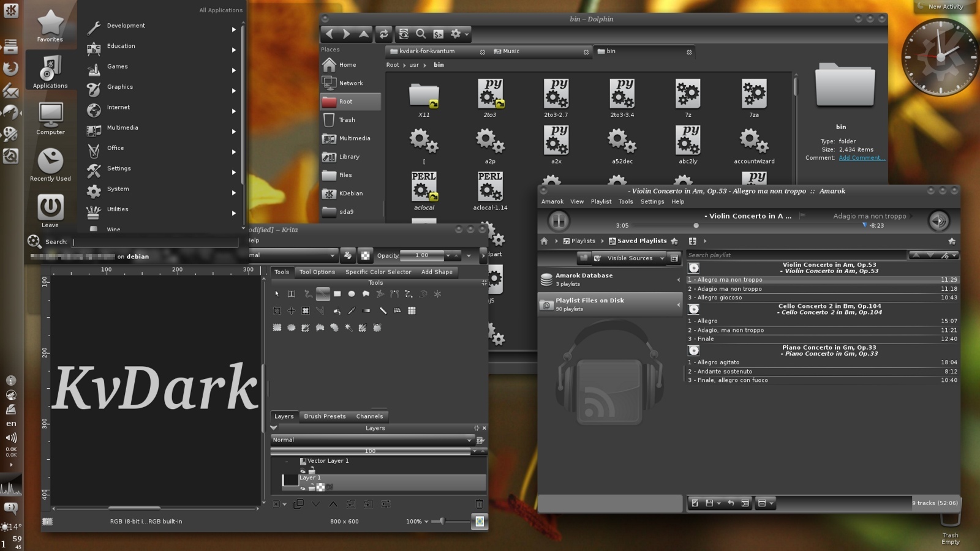Viewport: 980px width, 551px height.
Task: Select the Fill bucket tool in Krita
Action: click(x=337, y=311)
